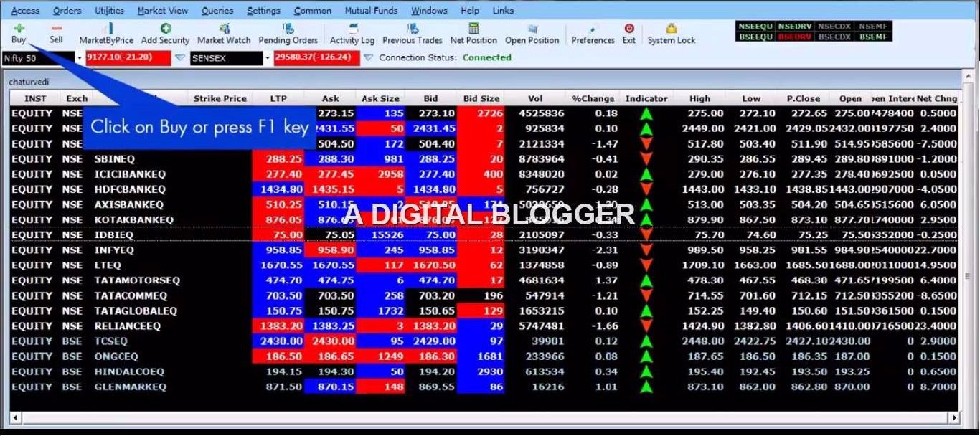The height and width of the screenshot is (436, 980).
Task: Open the Activity Log
Action: coord(352,34)
